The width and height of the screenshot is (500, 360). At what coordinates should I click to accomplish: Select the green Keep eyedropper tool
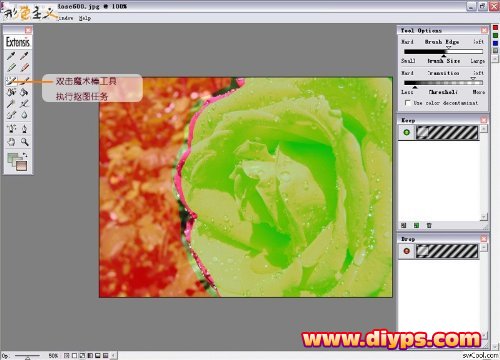pyautogui.click(x=11, y=56)
